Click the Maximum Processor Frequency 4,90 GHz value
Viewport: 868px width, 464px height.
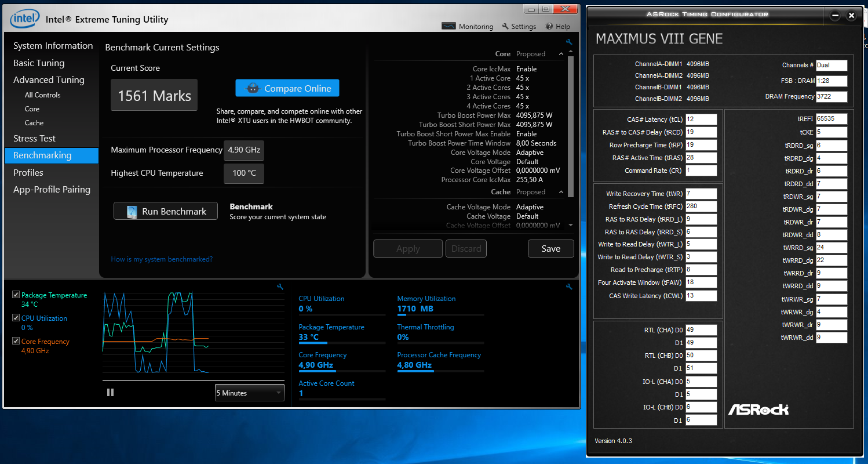click(244, 150)
